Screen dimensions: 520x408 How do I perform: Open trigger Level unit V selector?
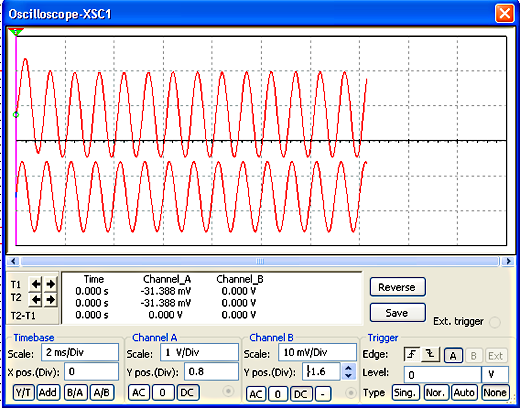coord(495,374)
